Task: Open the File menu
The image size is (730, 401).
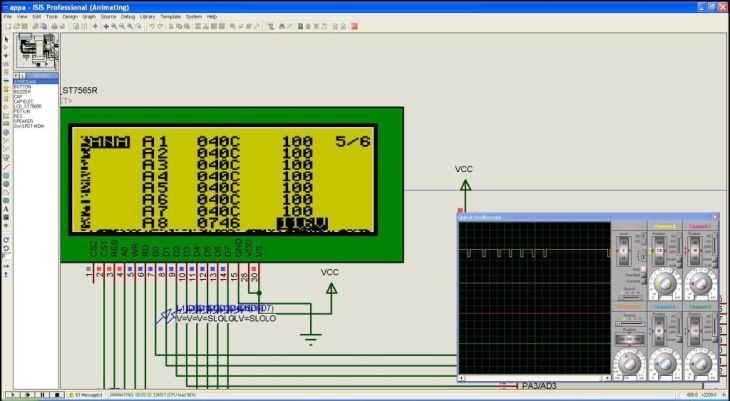Action: [x=7, y=16]
